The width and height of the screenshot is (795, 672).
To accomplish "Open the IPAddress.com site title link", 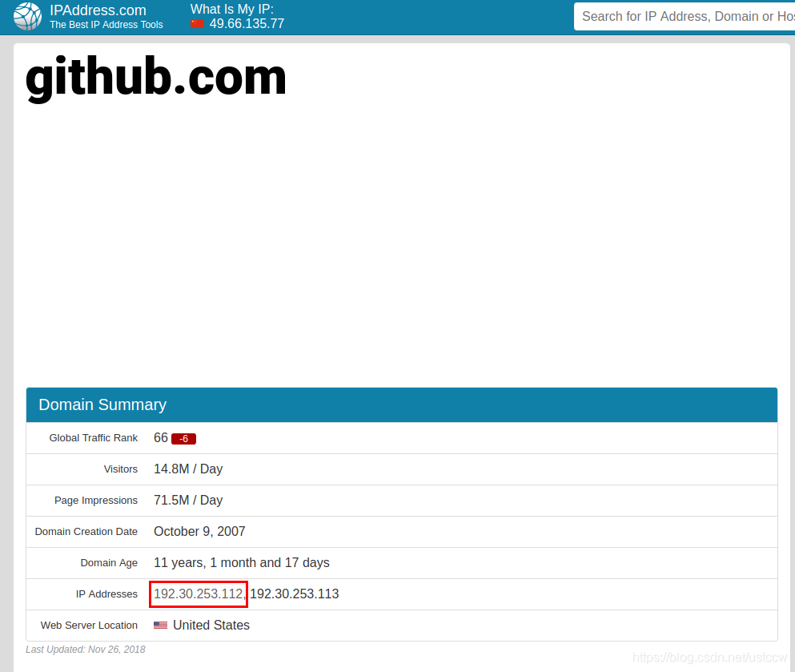I will (x=98, y=10).
